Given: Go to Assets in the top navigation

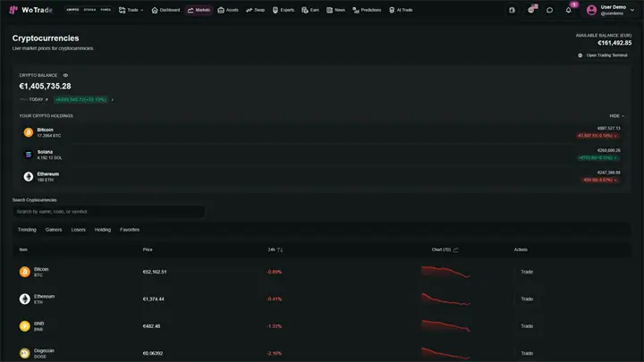Looking at the screenshot, I should (x=228, y=10).
